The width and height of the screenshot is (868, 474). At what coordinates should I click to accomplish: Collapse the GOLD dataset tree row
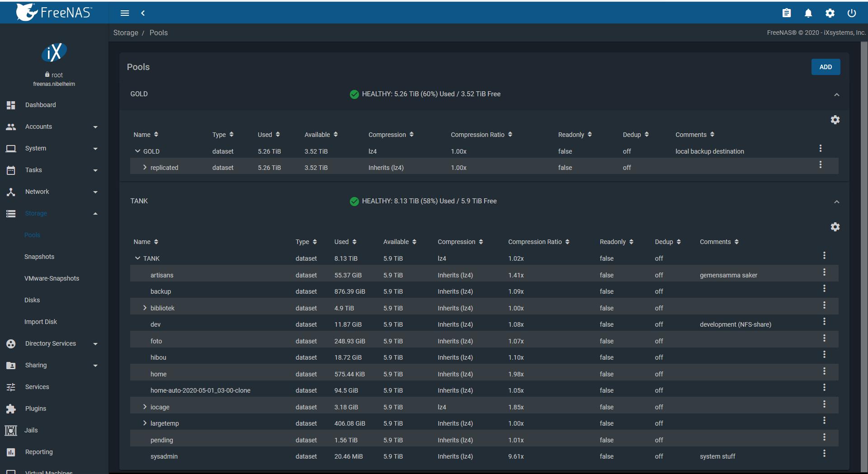point(137,151)
